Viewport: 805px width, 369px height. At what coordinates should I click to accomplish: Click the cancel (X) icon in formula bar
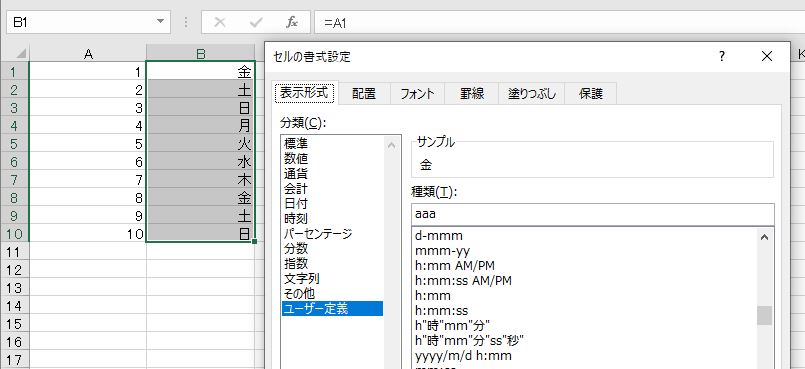(220, 23)
